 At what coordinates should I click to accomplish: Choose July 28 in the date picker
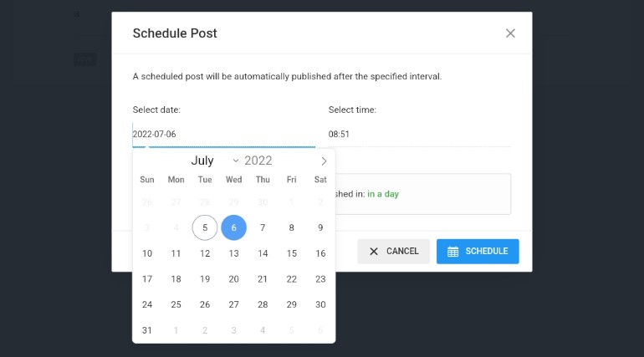coord(263,304)
